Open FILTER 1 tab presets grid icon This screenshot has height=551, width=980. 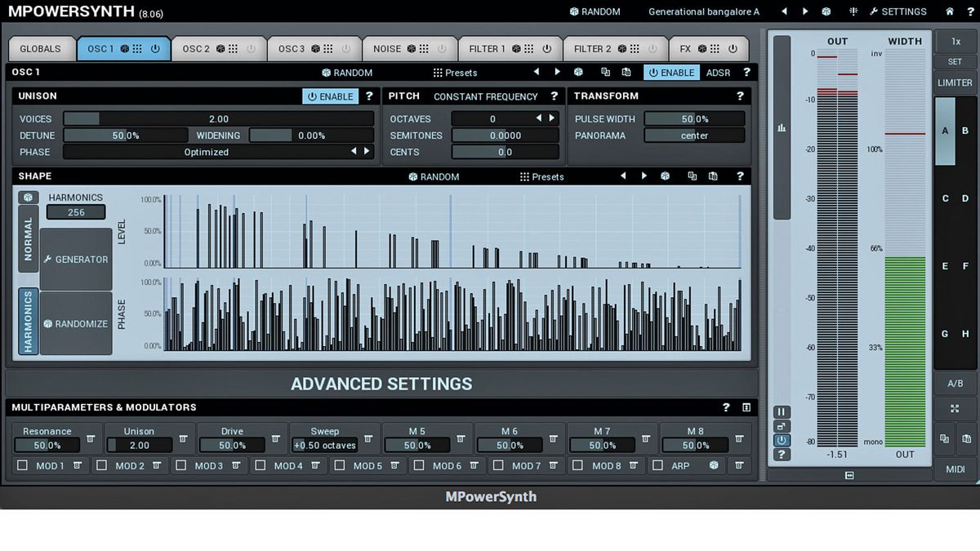[530, 49]
